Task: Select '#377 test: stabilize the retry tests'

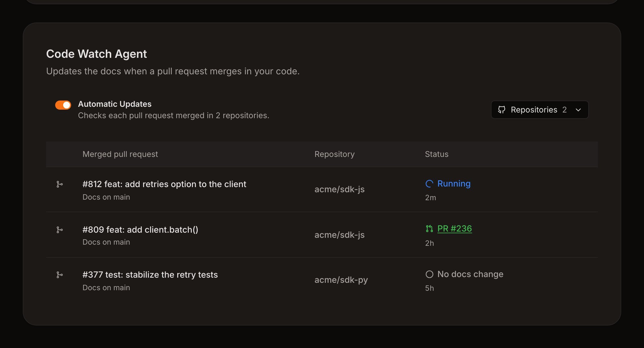Action: pyautogui.click(x=150, y=275)
